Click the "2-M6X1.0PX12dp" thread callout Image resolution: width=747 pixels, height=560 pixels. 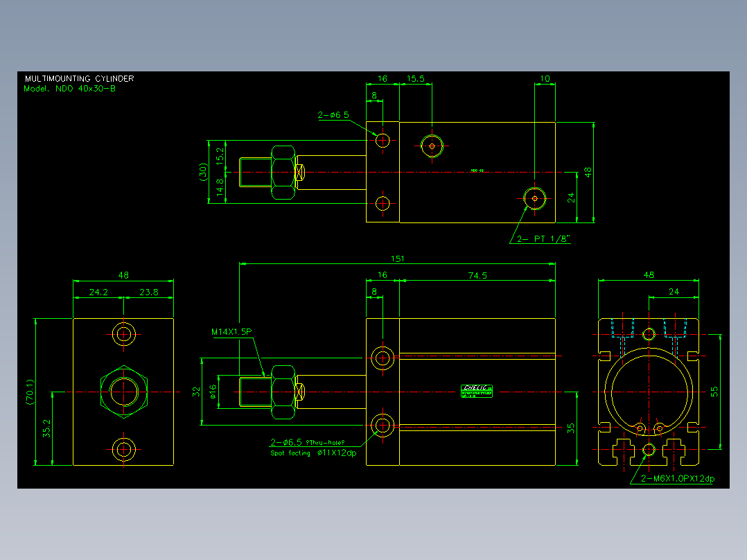click(678, 478)
